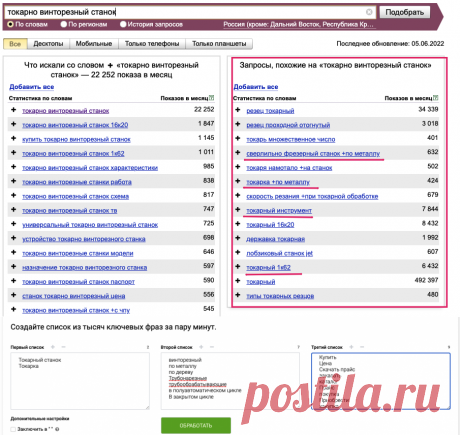460x435 pixels.
Task: Open region selector link 'Россия (кроме: Дальний Восток...'
Action: point(298,24)
